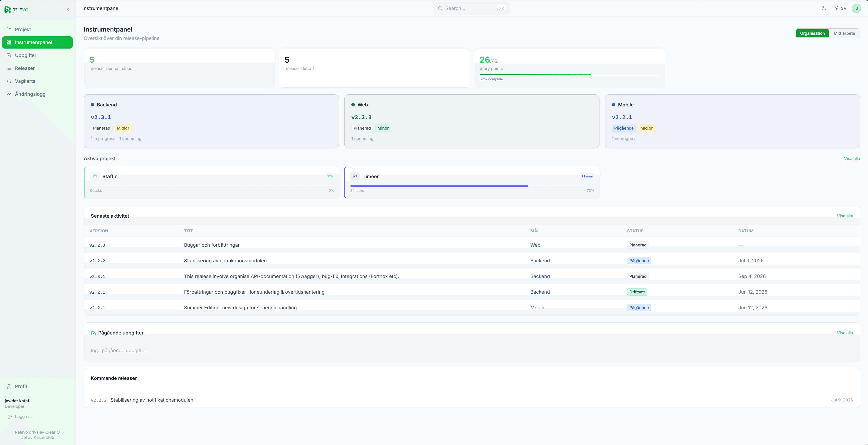Open the Backend v2.3.1 card

[211, 121]
